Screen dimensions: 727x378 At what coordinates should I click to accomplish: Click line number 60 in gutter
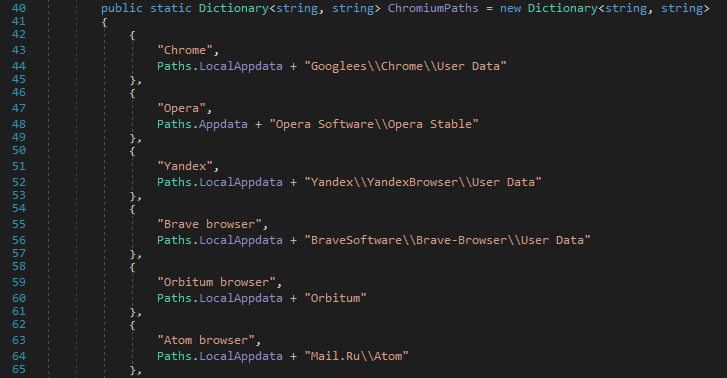tap(19, 298)
